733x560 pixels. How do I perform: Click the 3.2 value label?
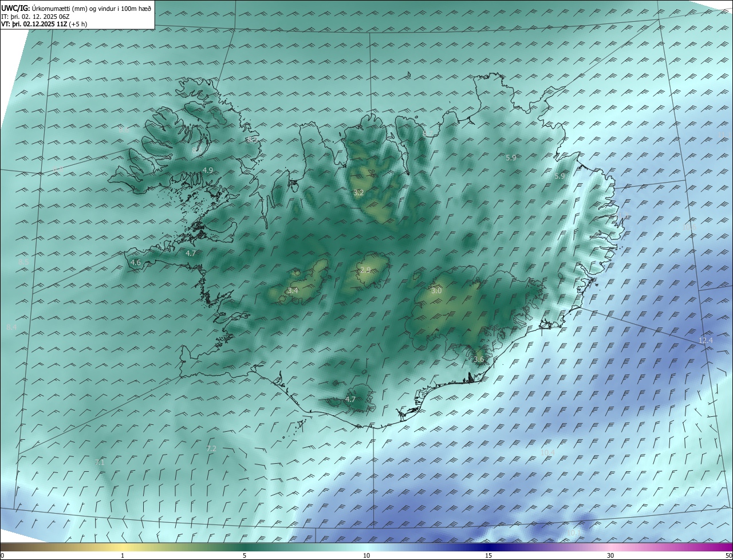(x=358, y=193)
